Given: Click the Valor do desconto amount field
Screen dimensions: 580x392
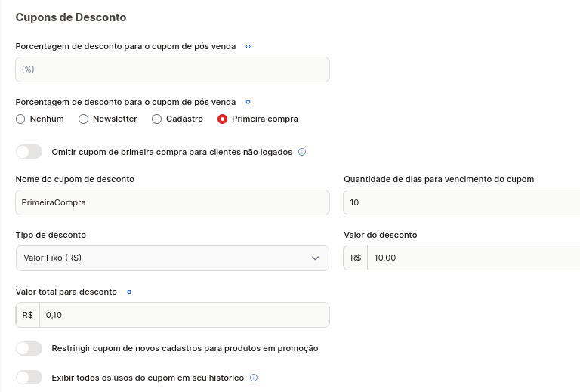Looking at the screenshot, I should pyautogui.click(x=474, y=258).
